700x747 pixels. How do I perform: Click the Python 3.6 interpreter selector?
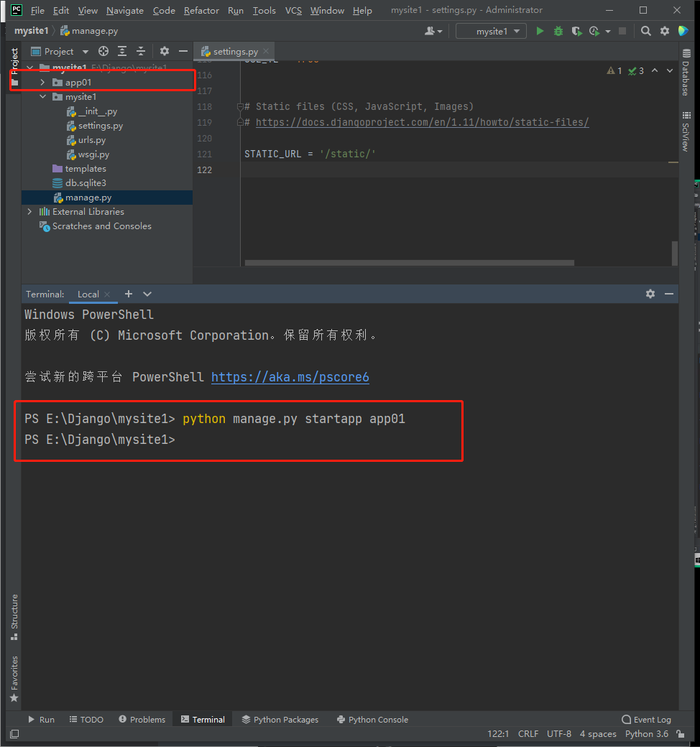coord(647,734)
